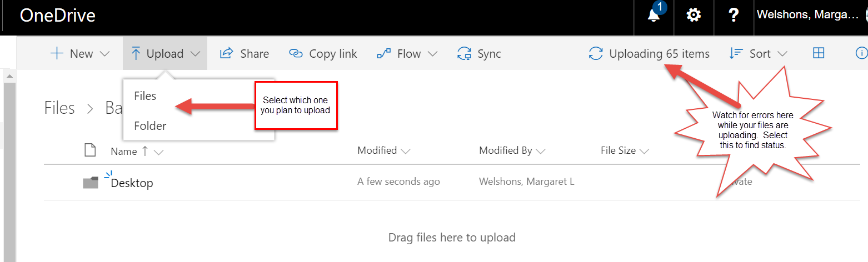Open the settings gear icon

pos(694,16)
